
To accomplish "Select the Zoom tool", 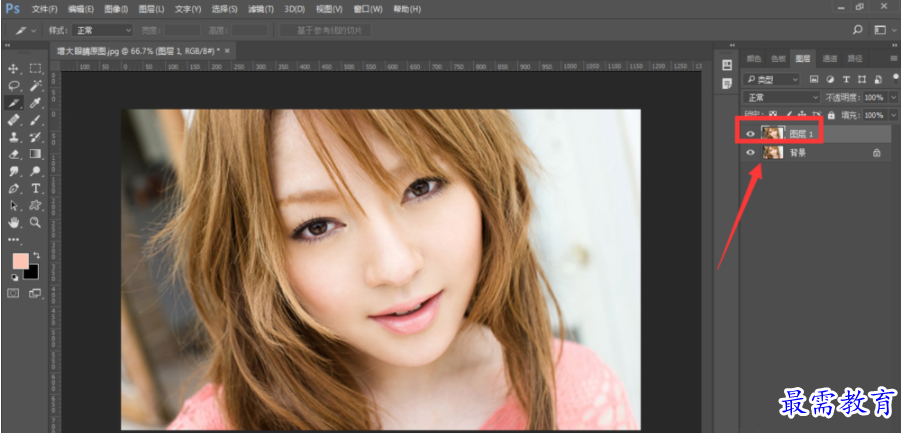I will [36, 222].
